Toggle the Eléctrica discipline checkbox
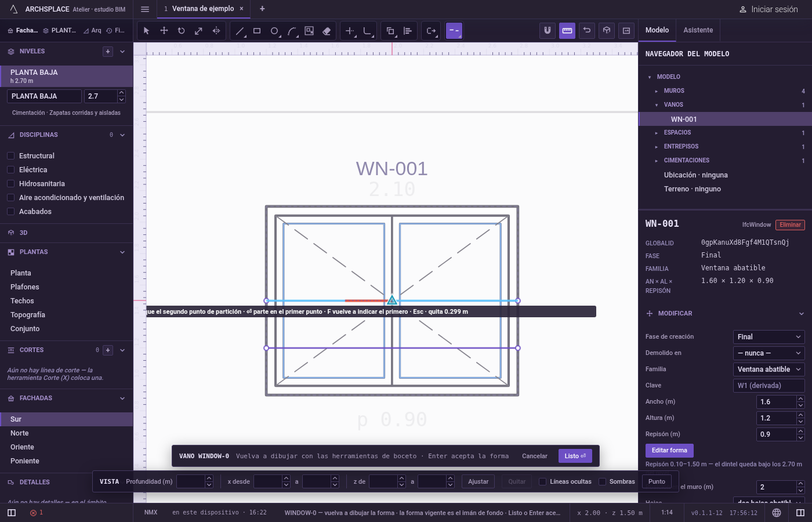The image size is (812, 522). (x=10, y=170)
